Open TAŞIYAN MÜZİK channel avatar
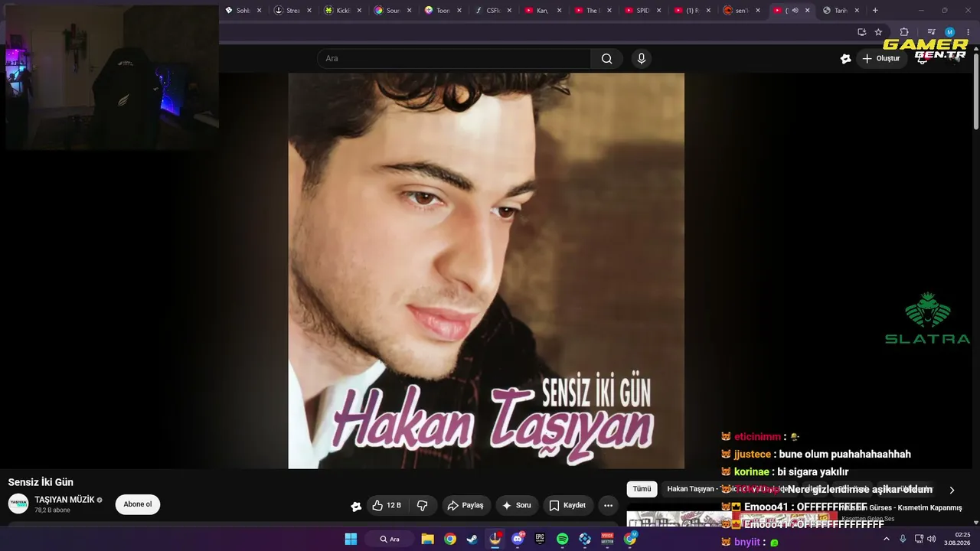 [18, 504]
